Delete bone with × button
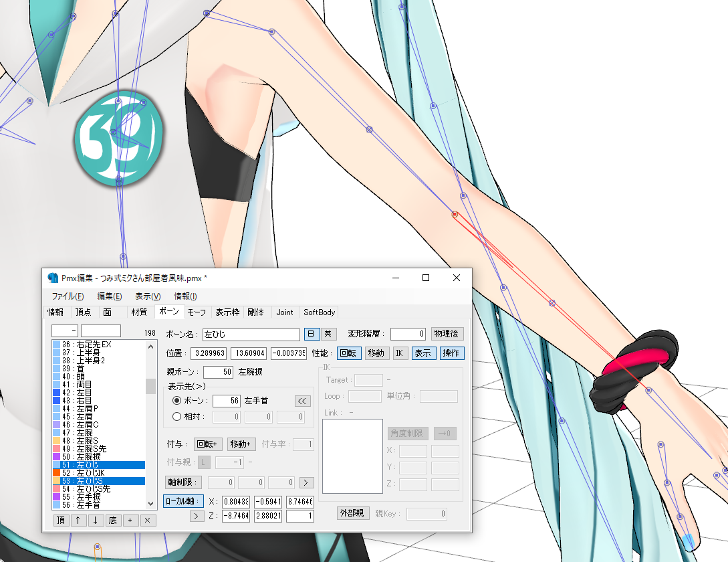This screenshot has width=728, height=562. (147, 521)
